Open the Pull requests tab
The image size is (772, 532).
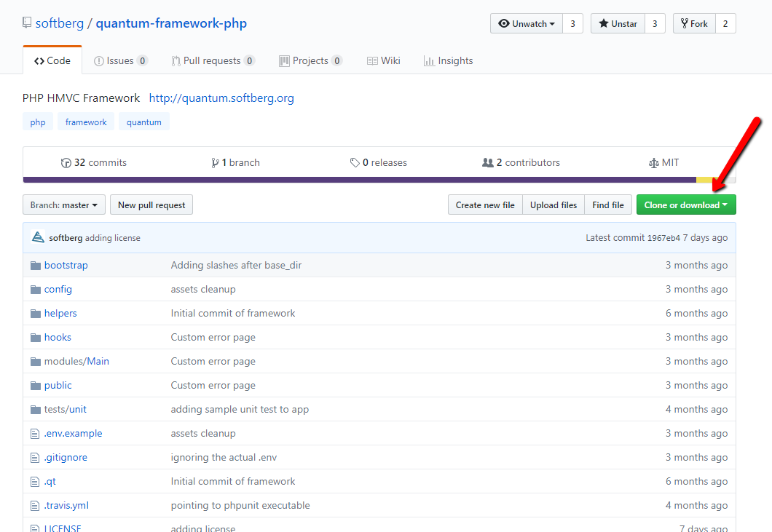point(213,60)
